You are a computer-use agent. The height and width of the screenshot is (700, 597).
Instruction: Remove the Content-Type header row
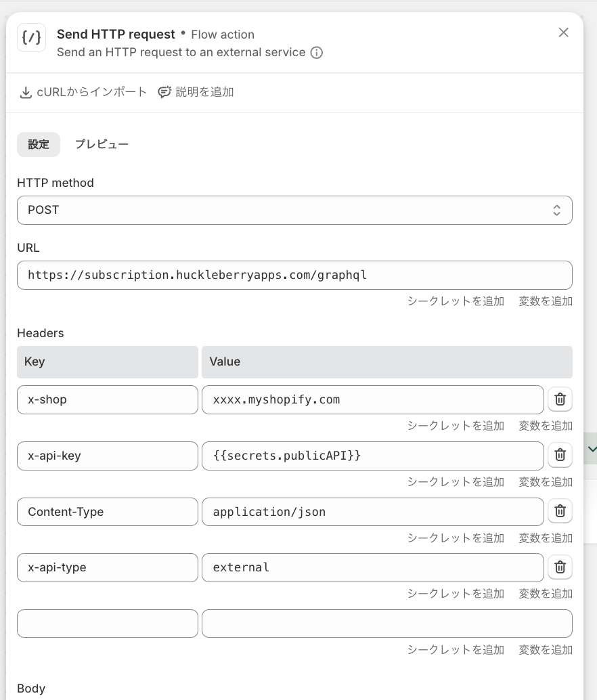click(x=560, y=512)
